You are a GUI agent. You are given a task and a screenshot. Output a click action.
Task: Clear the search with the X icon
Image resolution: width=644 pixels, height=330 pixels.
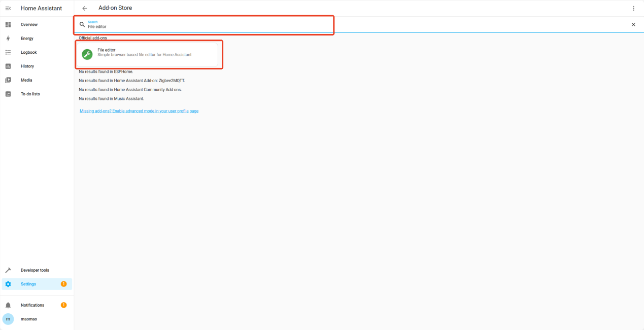[633, 24]
